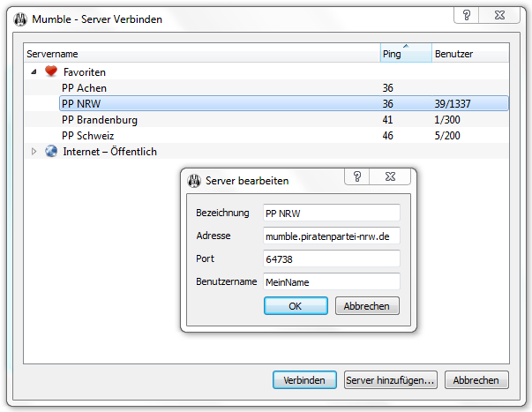532x412 pixels.
Task: Click the Adresse field with mumble.piratenpartei-nrw.de
Action: 331,236
